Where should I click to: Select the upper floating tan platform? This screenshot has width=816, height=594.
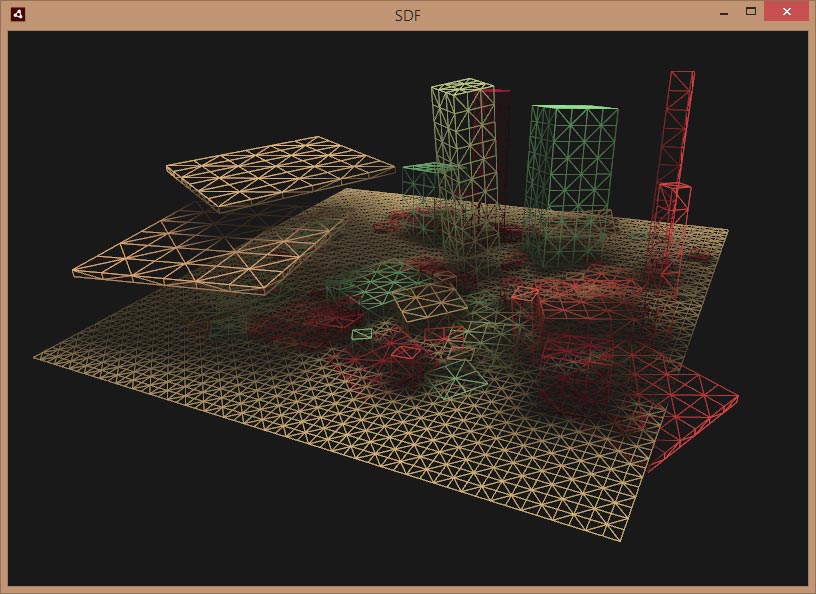(280, 170)
